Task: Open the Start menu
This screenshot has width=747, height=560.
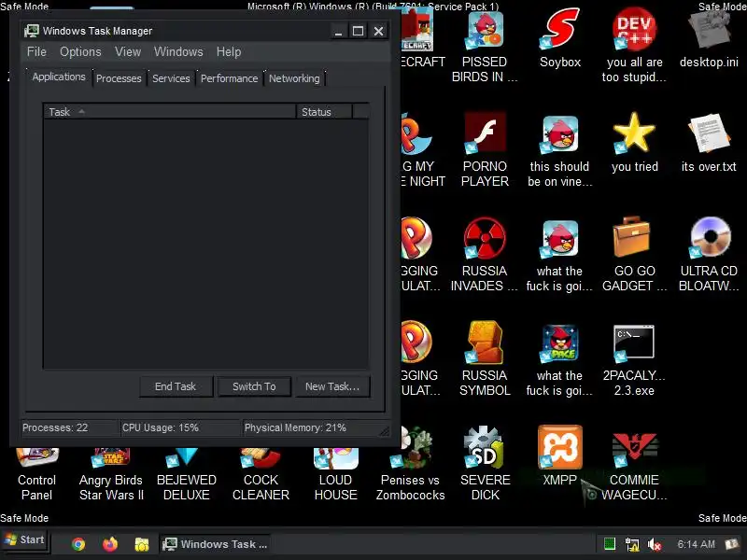Action: [25, 540]
